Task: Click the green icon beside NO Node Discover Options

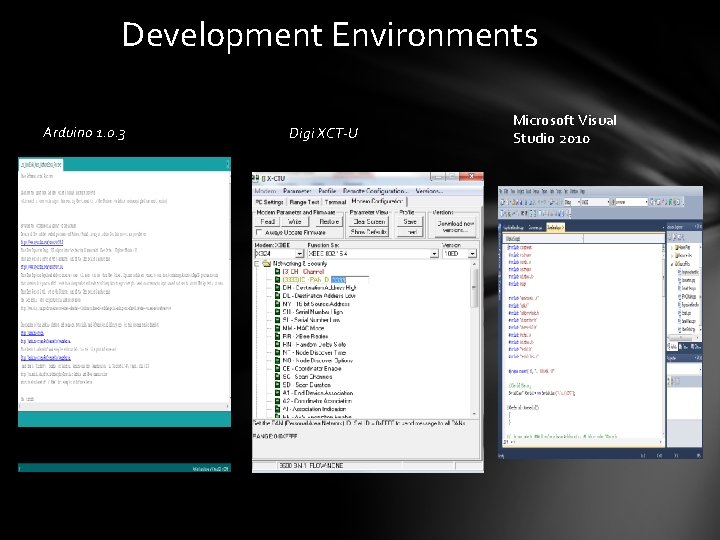Action: click(x=277, y=360)
